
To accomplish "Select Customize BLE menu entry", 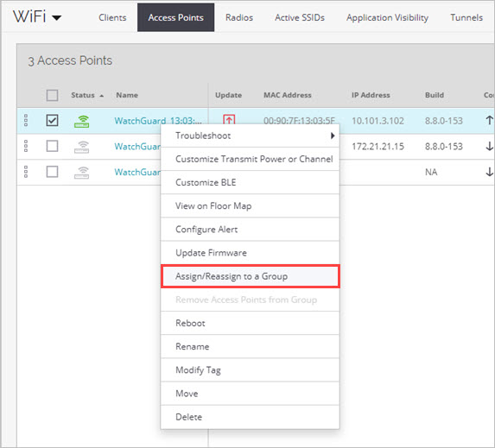I will [x=250, y=182].
